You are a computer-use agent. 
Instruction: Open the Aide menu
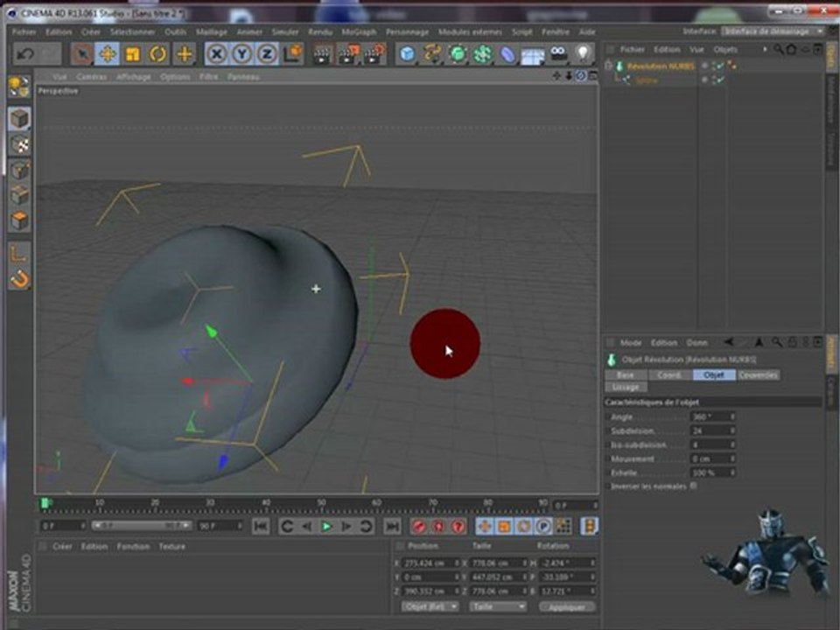click(x=587, y=32)
